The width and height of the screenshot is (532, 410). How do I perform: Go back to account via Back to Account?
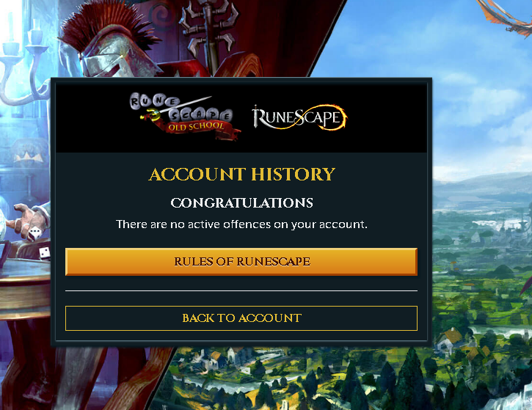coord(241,318)
